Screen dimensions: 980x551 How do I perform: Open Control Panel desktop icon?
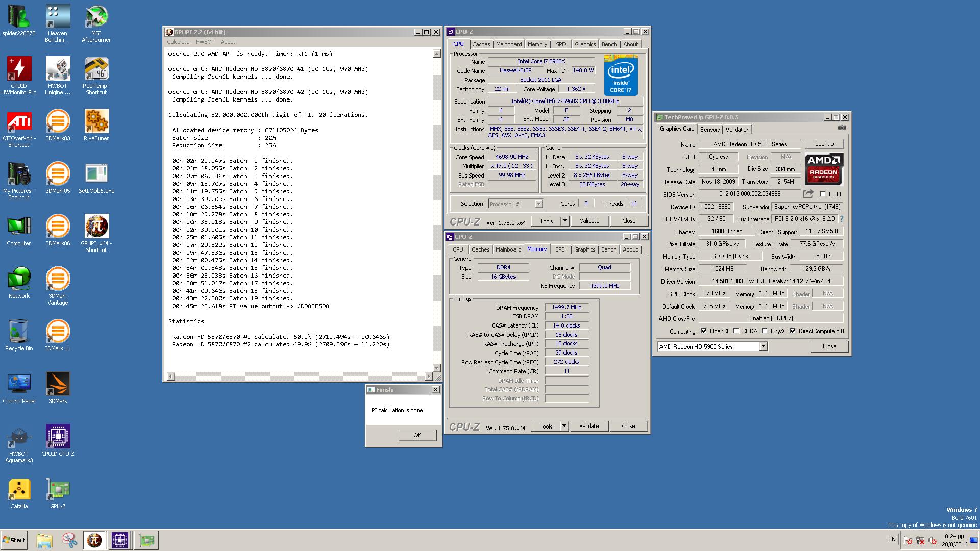[x=19, y=388]
